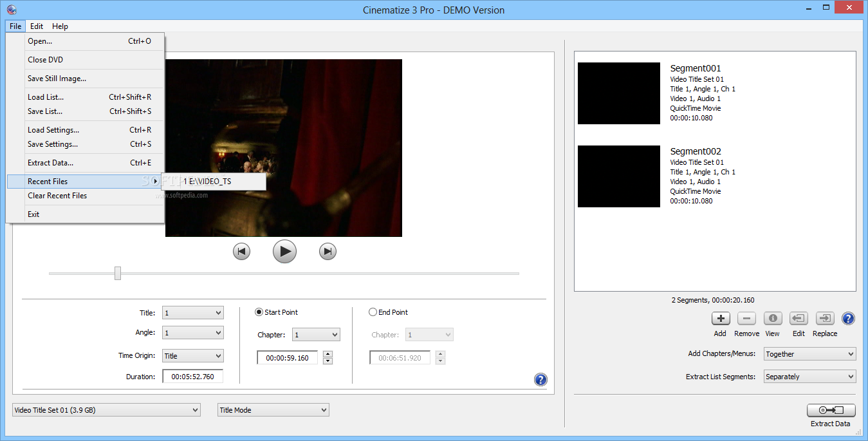The height and width of the screenshot is (441, 868).
Task: Open the Video Title Set 01 dropdown
Action: point(106,410)
